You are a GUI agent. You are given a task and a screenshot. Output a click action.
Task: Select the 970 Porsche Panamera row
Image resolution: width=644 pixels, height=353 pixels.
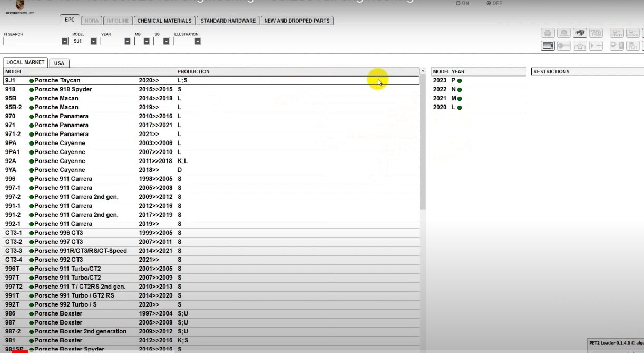click(x=211, y=116)
